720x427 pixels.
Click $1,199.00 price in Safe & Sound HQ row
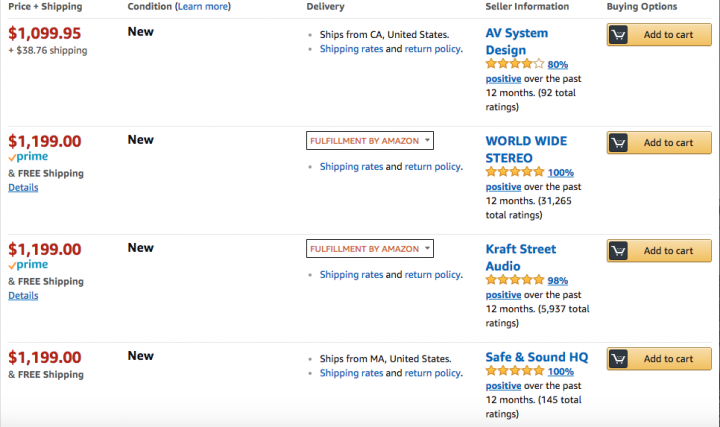[x=45, y=357]
